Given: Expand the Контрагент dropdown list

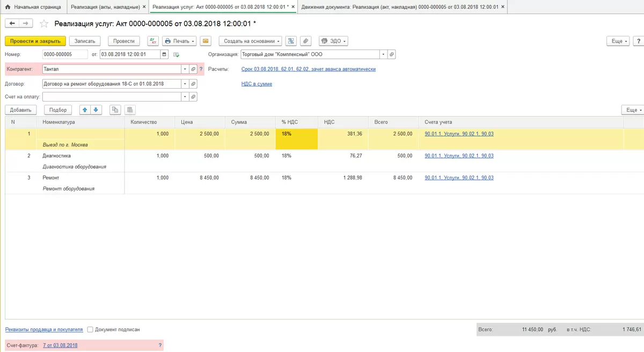Looking at the screenshot, I should tap(185, 69).
